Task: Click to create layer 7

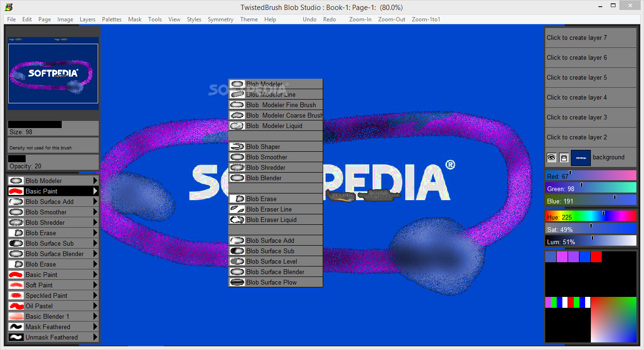Action: [x=590, y=37]
